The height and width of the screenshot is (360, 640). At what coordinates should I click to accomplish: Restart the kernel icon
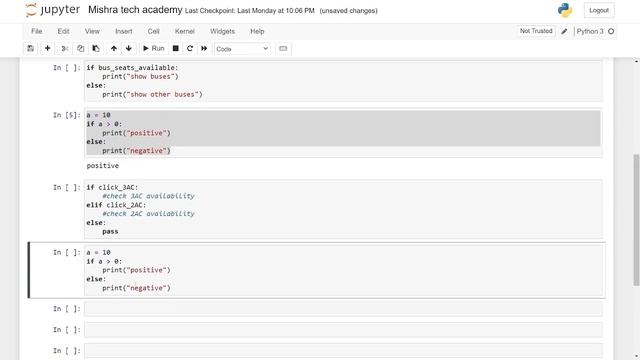[190, 49]
